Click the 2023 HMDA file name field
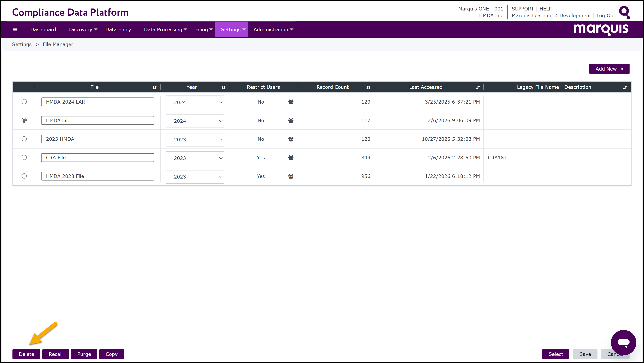The image size is (644, 363). click(x=98, y=139)
